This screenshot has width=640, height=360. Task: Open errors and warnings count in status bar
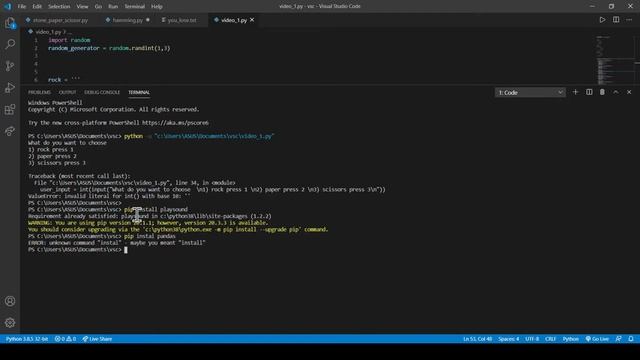pyautogui.click(x=65, y=339)
